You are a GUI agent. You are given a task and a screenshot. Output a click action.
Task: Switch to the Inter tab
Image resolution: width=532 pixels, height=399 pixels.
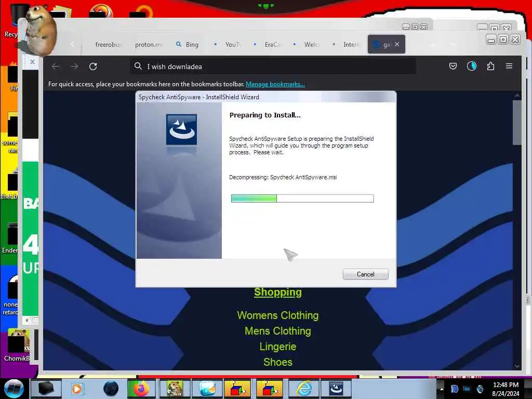coord(347,45)
